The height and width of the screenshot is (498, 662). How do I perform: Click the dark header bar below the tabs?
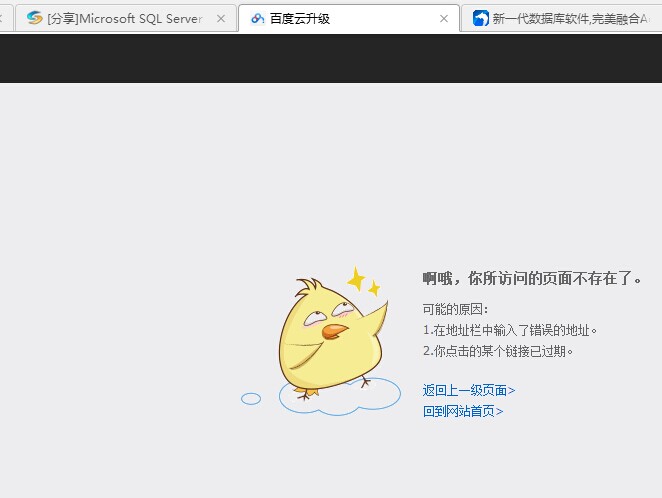pyautogui.click(x=330, y=58)
